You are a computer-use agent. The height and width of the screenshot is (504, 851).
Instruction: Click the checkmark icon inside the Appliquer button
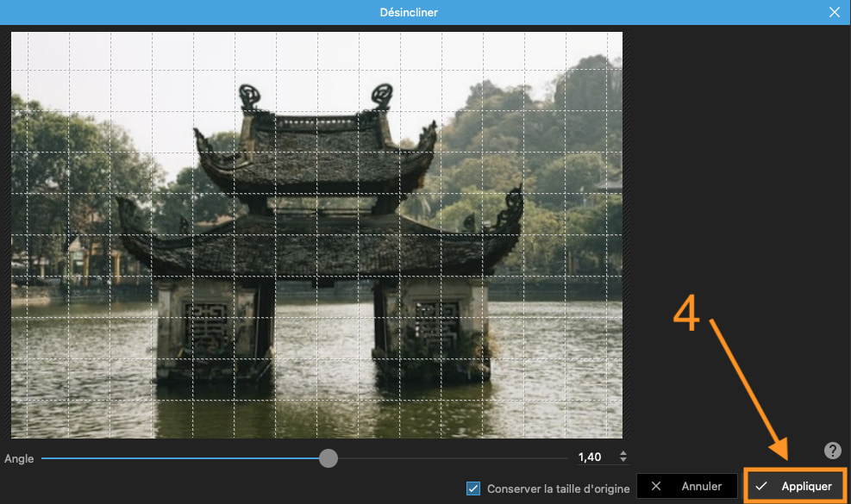pyautogui.click(x=761, y=486)
